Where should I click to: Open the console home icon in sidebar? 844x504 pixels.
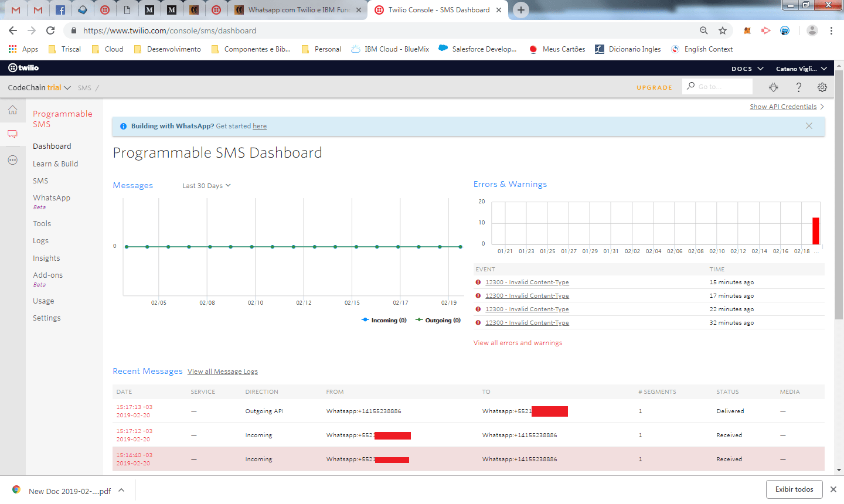[12, 110]
